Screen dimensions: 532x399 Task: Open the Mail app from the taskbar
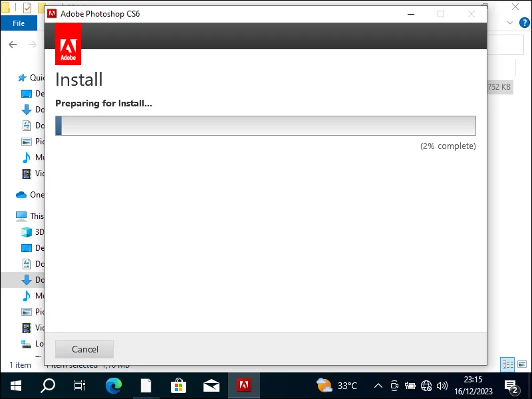click(211, 385)
